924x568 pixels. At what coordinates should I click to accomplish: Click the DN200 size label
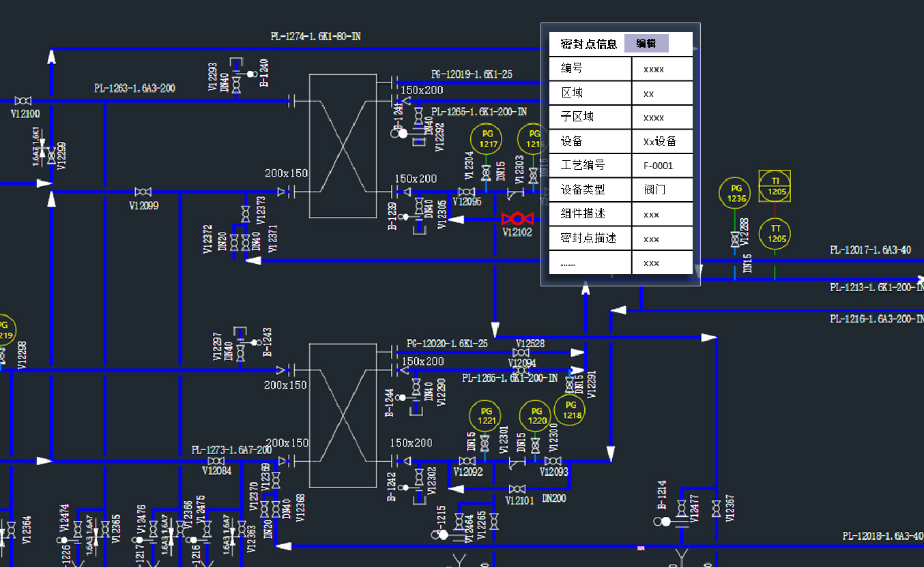click(554, 498)
